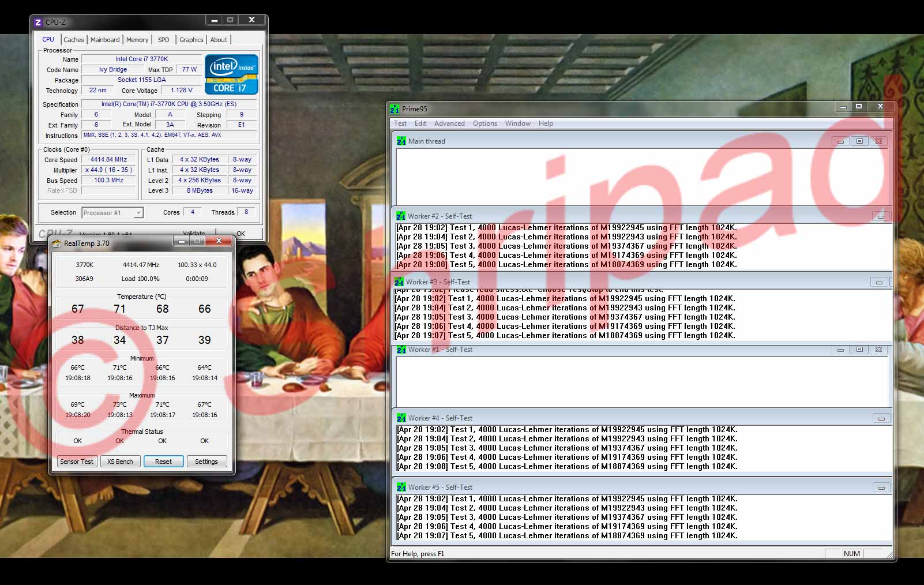Screen dimensions: 924x585
Task: Click the 71 core temperature reading
Action: [120, 309]
